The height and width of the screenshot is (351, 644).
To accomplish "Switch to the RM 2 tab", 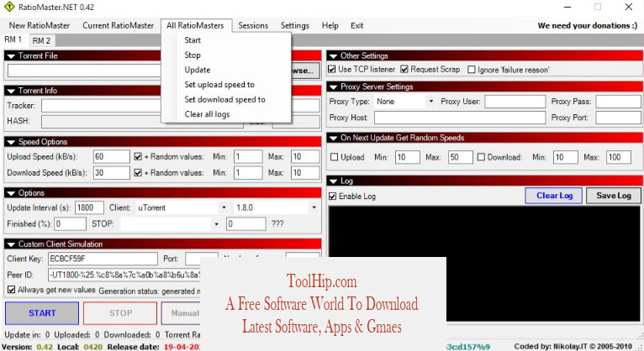I will click(x=41, y=40).
